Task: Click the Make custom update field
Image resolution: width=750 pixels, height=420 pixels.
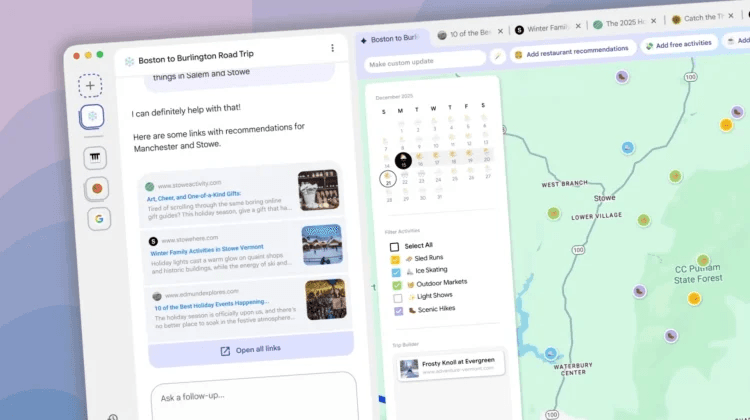Action: point(425,62)
